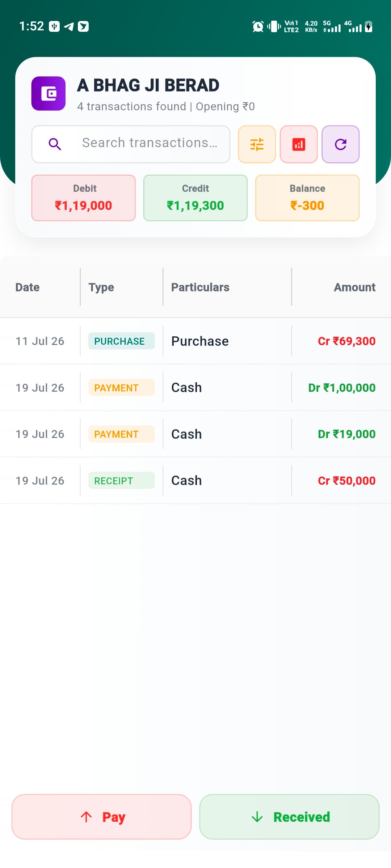
Task: Tap the alarm icon in status bar
Action: click(258, 26)
